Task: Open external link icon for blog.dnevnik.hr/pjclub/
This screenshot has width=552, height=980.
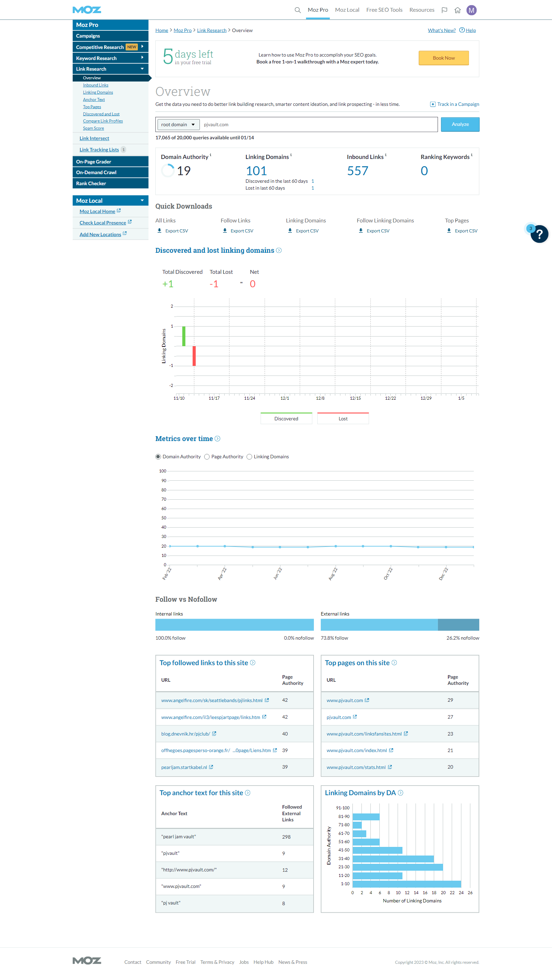Action: [x=214, y=733]
